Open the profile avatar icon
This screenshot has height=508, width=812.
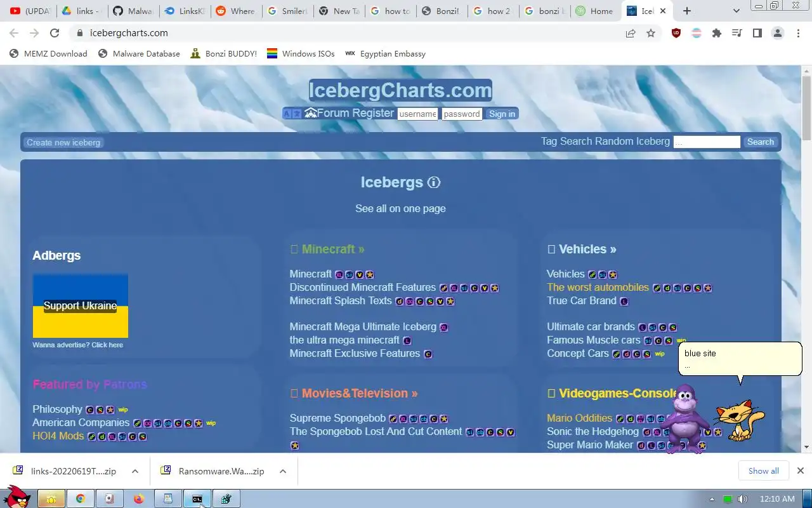point(778,33)
